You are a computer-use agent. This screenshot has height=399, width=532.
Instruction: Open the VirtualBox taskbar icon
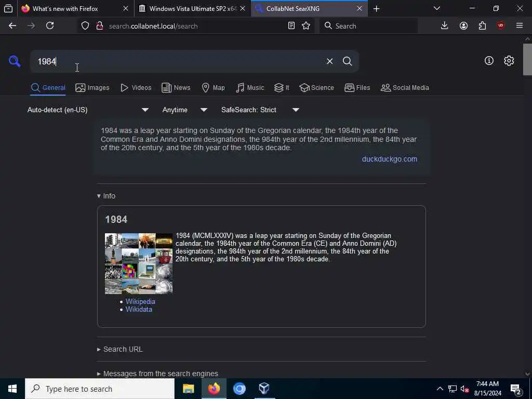pyautogui.click(x=264, y=389)
